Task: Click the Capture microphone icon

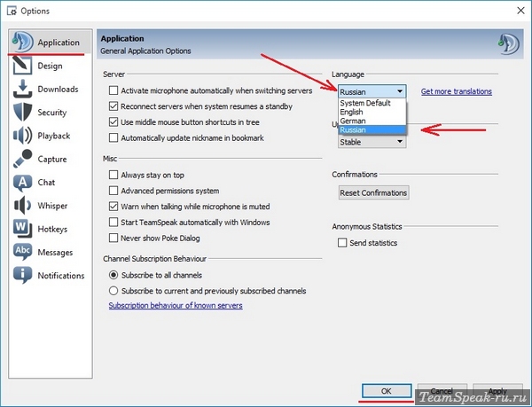Action: click(22, 159)
